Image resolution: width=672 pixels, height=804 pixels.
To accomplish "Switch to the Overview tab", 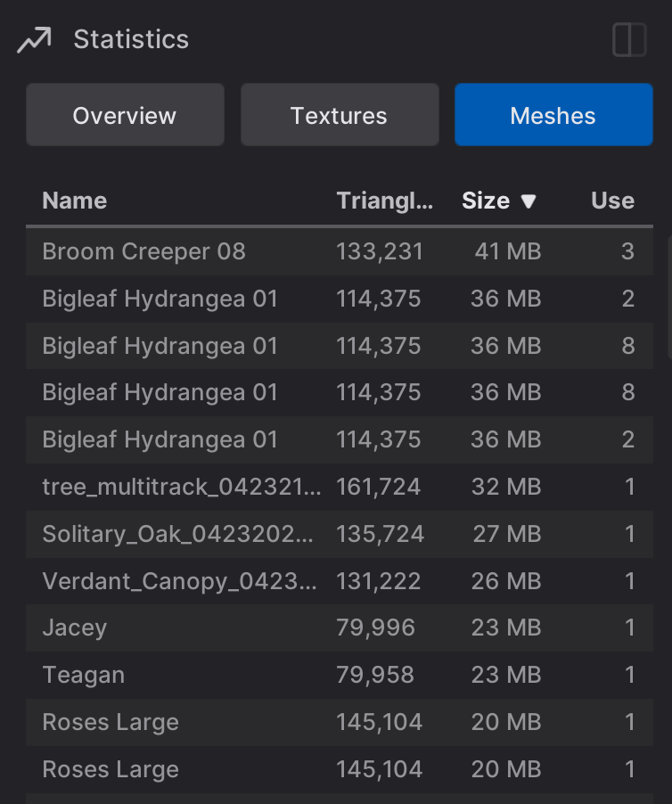I will [125, 115].
